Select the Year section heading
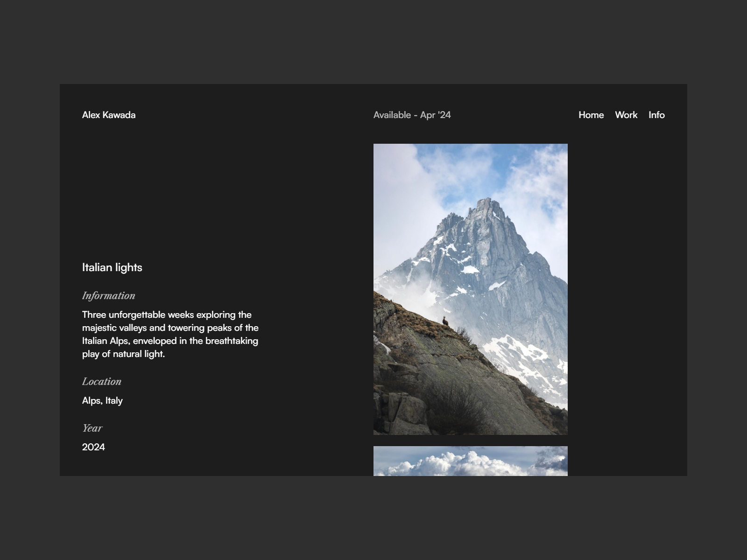 tap(92, 428)
